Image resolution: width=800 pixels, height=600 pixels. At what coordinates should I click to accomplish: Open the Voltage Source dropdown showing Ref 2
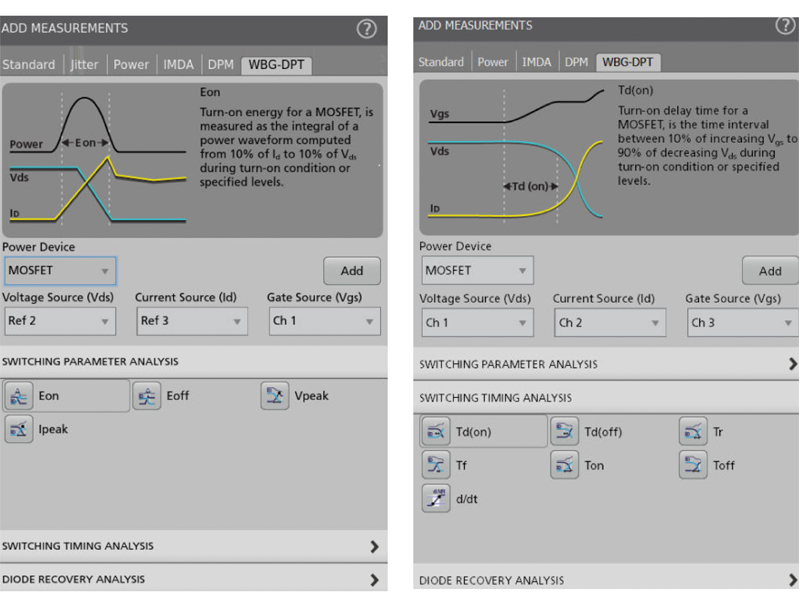[x=59, y=321]
